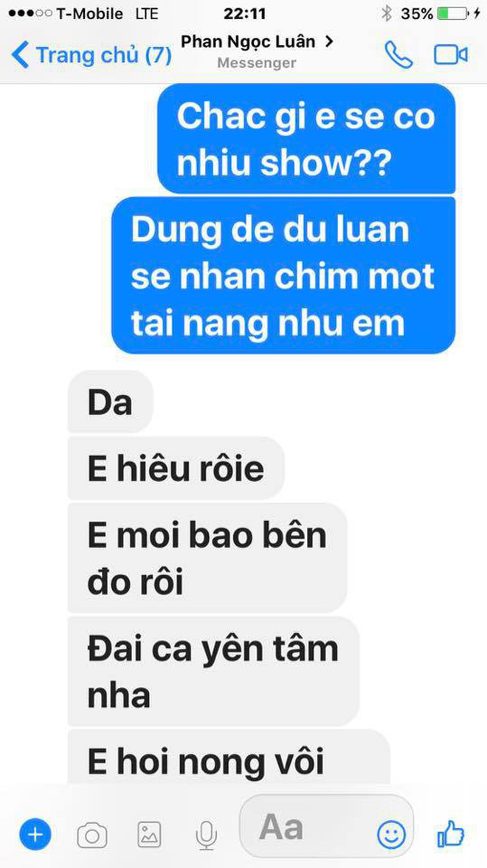Go back to Trang chủ (7)

click(91, 55)
